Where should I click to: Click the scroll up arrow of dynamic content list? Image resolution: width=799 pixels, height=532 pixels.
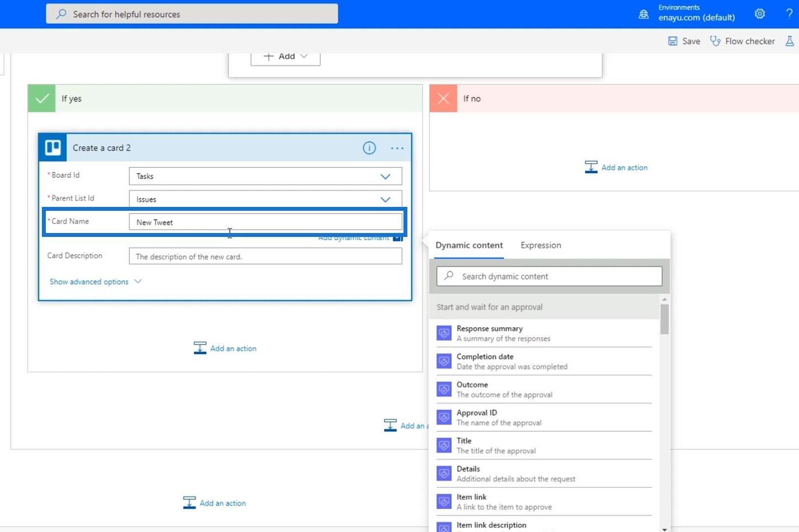click(x=665, y=299)
